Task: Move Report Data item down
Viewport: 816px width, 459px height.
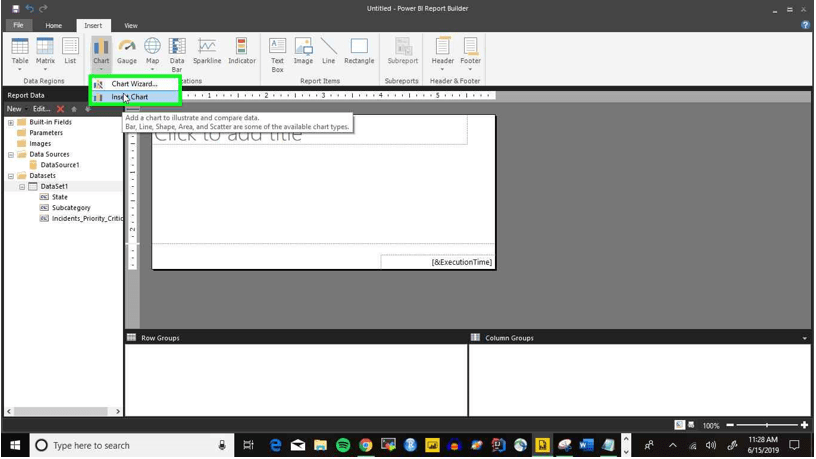Action: click(87, 109)
